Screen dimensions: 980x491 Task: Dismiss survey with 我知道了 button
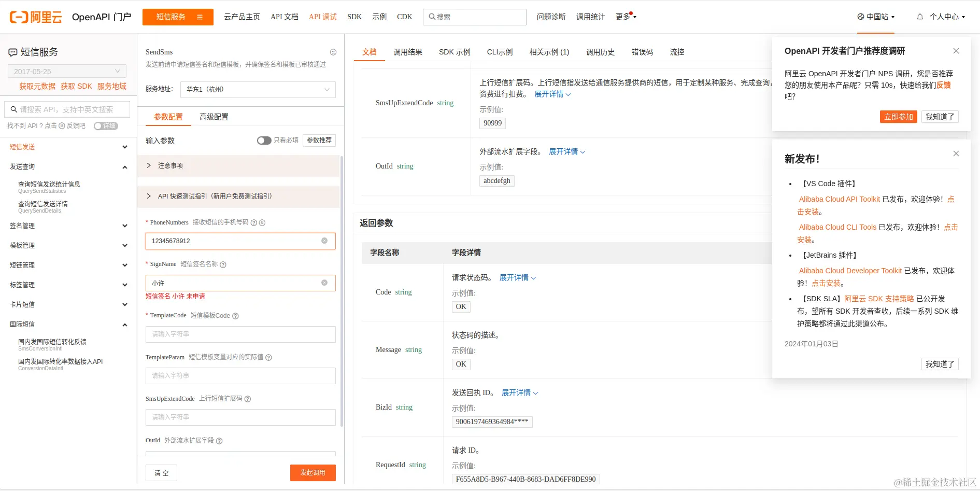940,117
